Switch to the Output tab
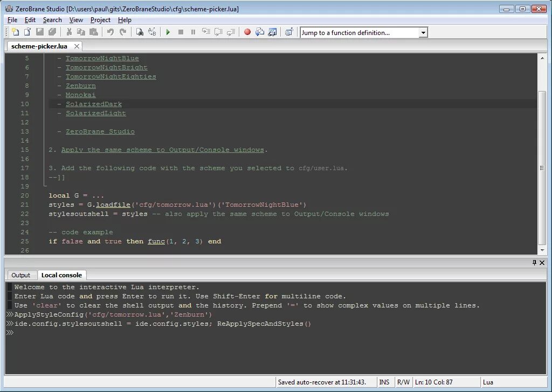The height and width of the screenshot is (392, 552). coord(21,275)
